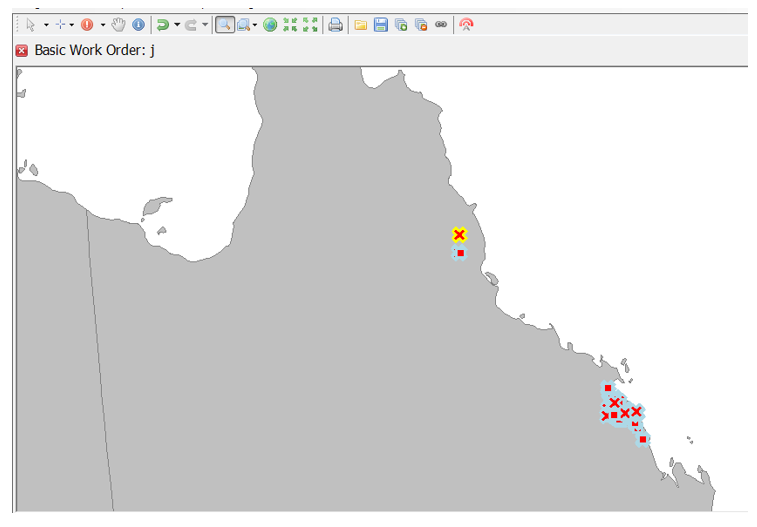Activate the pan hand tool
The image size is (757, 527).
click(118, 25)
